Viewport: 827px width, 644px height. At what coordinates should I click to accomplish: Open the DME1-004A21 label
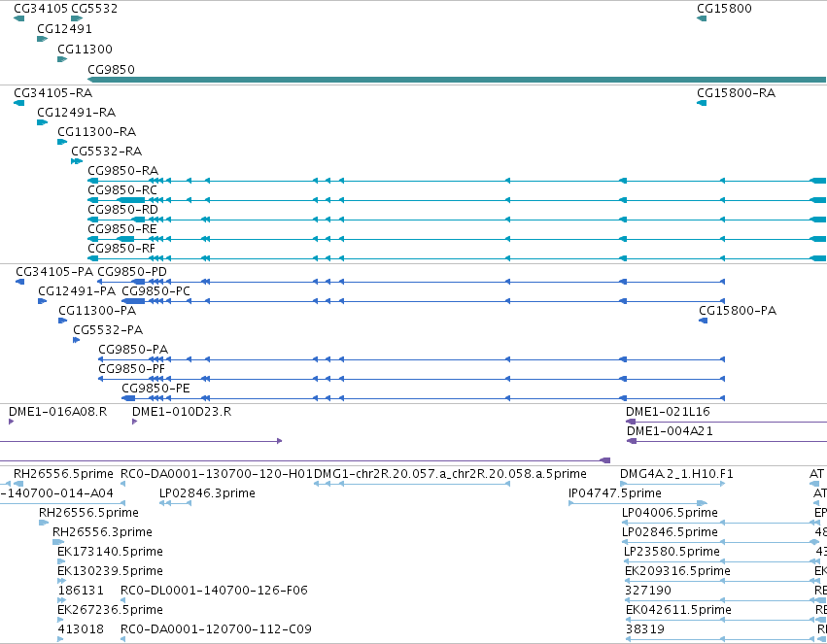[x=670, y=431]
